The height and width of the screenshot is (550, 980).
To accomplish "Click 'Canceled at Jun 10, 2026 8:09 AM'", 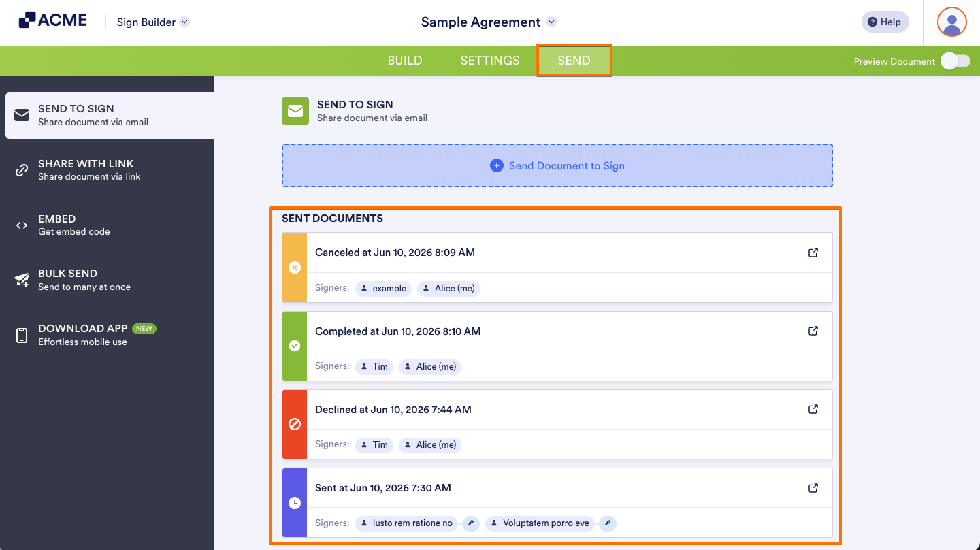I will coord(395,253).
